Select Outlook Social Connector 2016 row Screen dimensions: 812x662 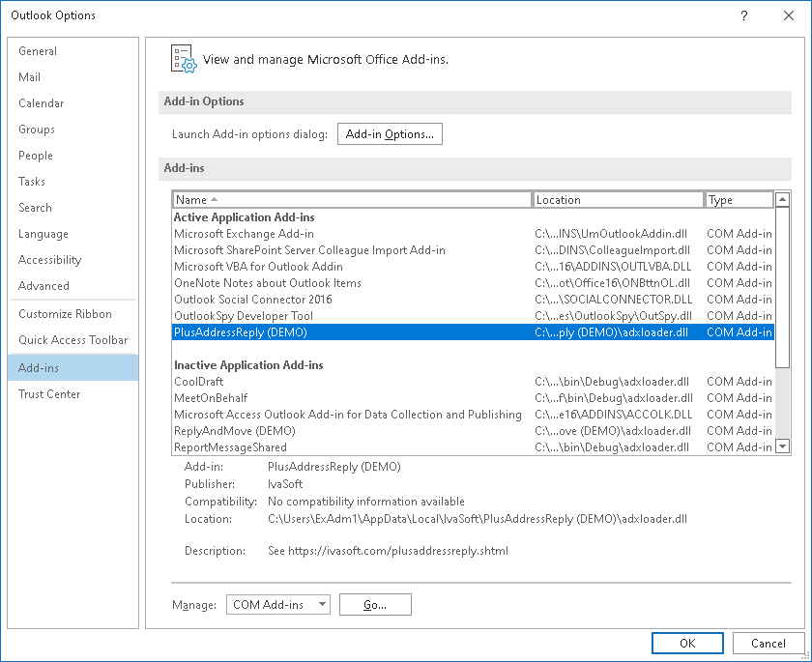(473, 300)
